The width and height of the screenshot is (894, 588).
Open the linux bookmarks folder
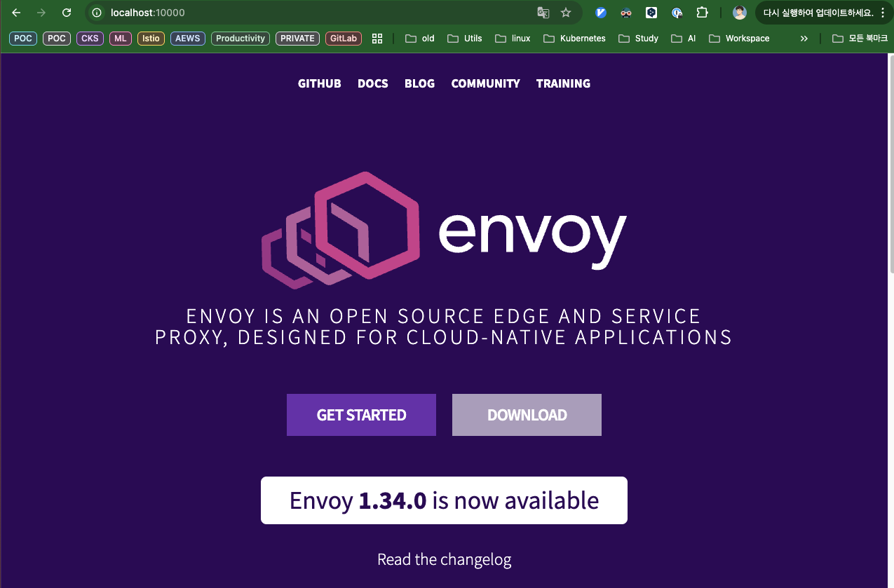point(513,39)
